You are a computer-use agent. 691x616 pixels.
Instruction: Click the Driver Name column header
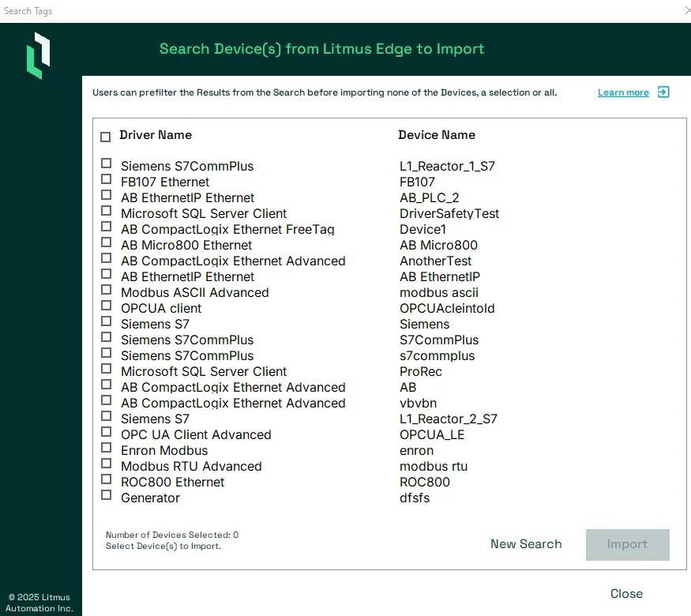[156, 135]
